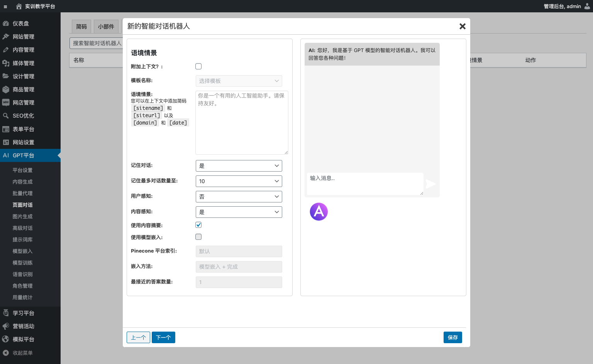The width and height of the screenshot is (593, 364).
Task: Click the send arrow in chat preview
Action: tap(431, 184)
